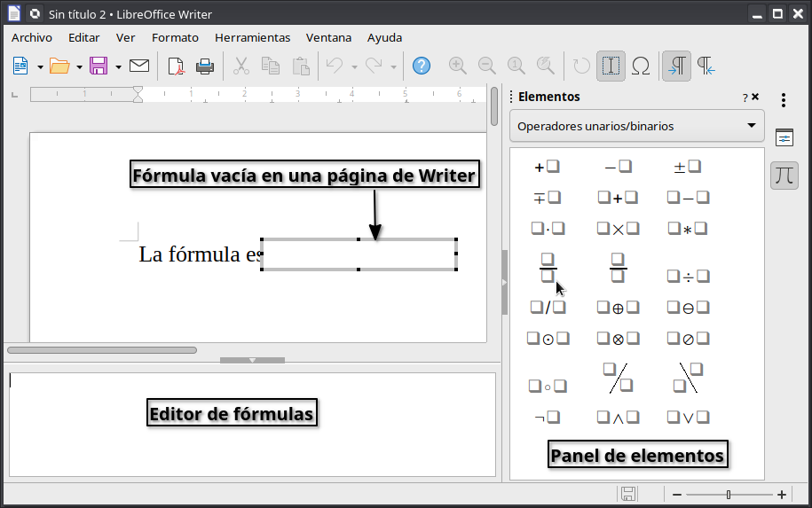
Task: Click the email envelope icon
Action: [138, 66]
